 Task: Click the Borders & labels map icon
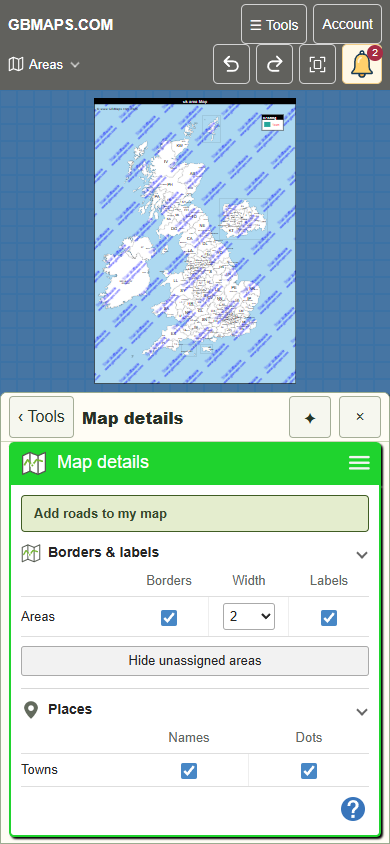coord(31,553)
